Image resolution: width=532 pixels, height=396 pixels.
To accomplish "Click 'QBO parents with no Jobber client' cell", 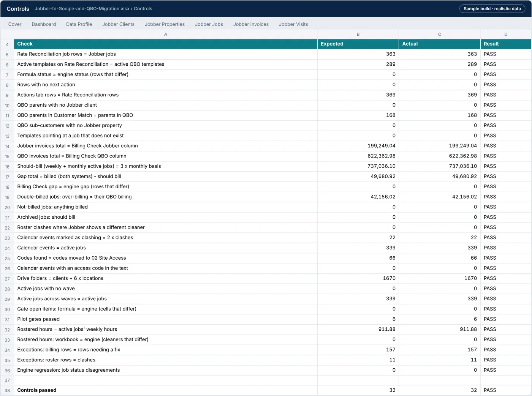I will [x=166, y=105].
